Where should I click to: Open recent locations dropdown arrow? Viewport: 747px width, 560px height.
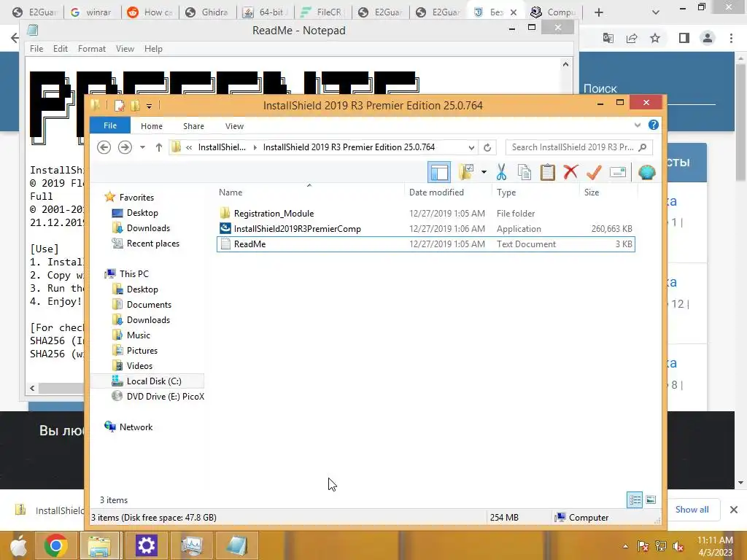tap(142, 147)
